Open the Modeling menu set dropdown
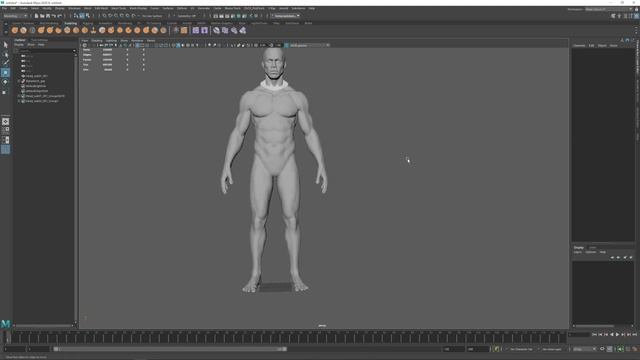The height and width of the screenshot is (360, 640). click(x=15, y=16)
